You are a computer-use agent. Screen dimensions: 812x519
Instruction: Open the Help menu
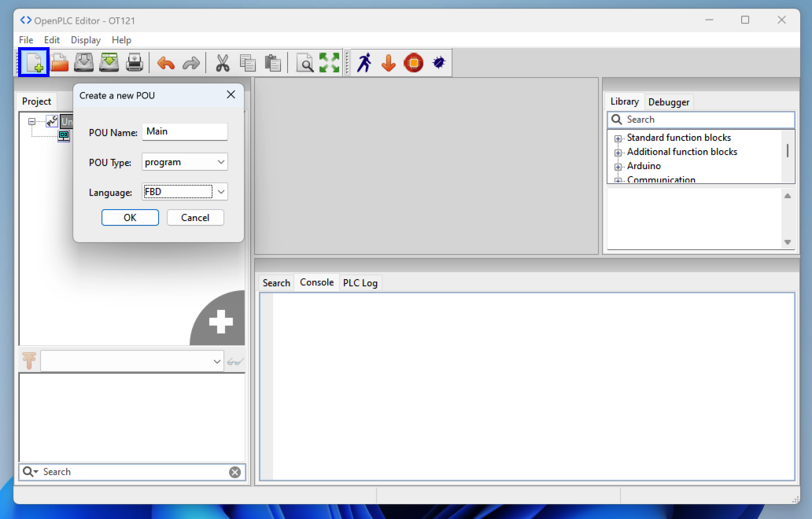(x=121, y=40)
